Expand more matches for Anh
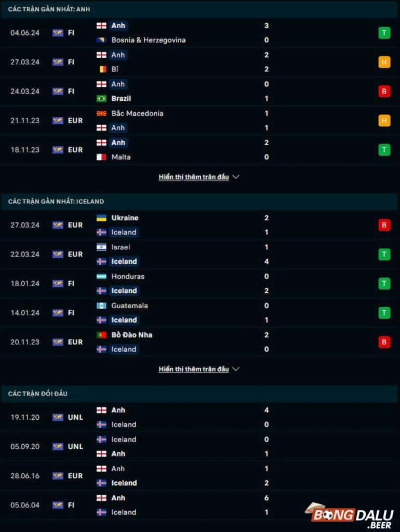The width and height of the screenshot is (400, 532). (194, 177)
